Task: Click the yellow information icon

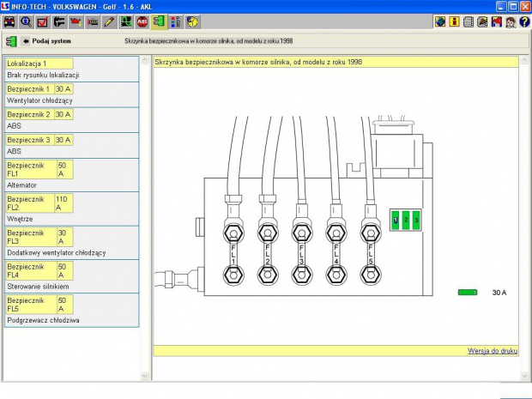Action: coord(454,22)
